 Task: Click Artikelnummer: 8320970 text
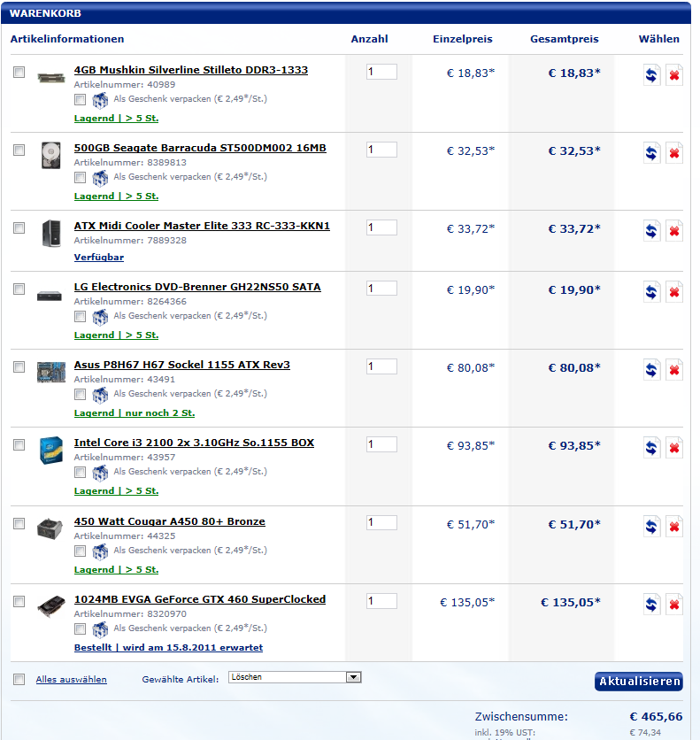[130, 614]
